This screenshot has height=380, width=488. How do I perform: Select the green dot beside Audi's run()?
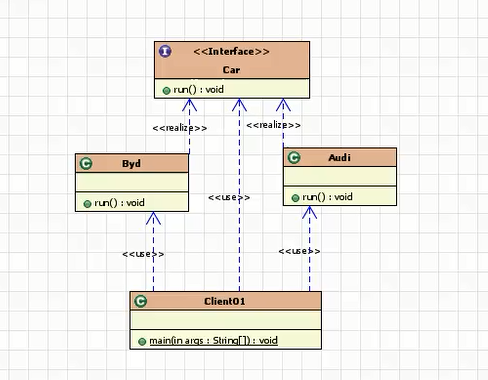point(295,198)
